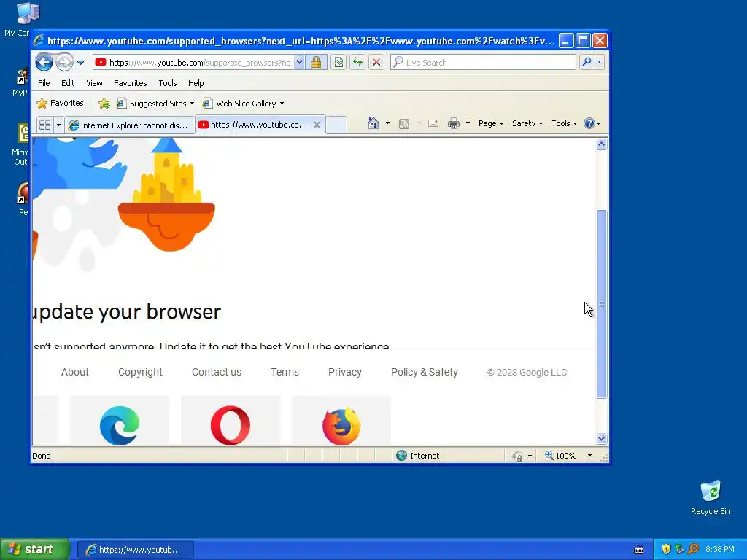
Task: Click the Home house icon
Action: pos(373,123)
